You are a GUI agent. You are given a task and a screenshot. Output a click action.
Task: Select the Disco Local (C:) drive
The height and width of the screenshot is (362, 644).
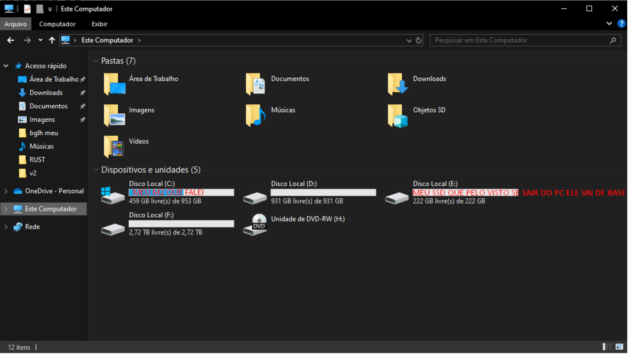(113, 193)
